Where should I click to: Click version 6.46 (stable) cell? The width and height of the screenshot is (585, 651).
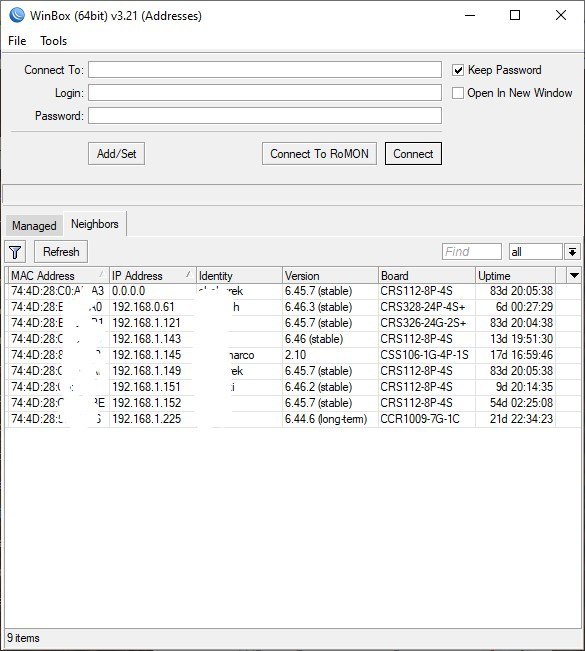coord(314,339)
